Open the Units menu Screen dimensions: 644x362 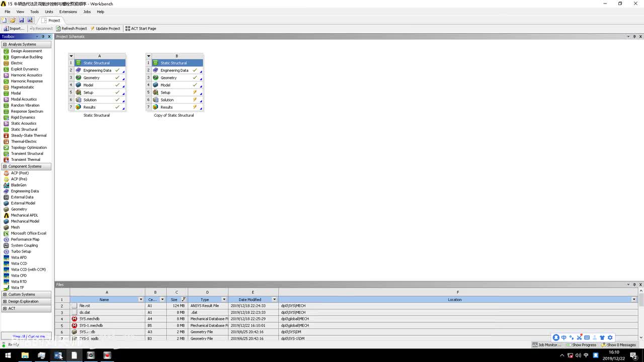tap(49, 12)
